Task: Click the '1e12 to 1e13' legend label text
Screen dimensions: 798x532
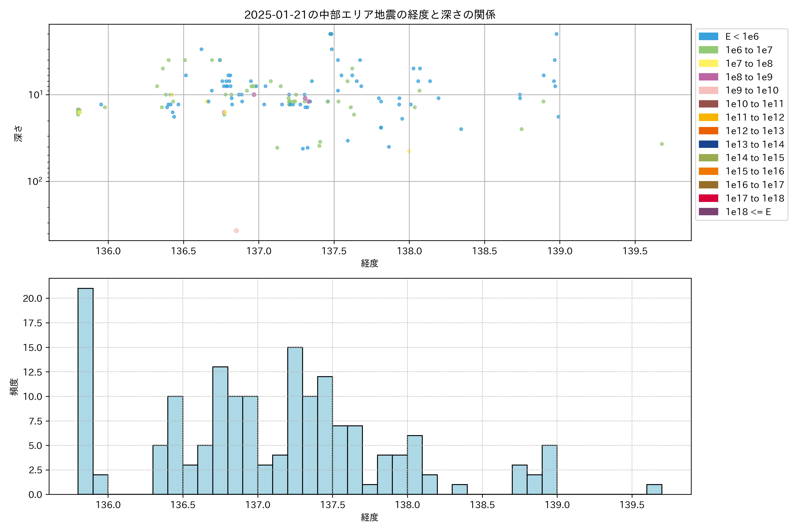Action: (755, 131)
